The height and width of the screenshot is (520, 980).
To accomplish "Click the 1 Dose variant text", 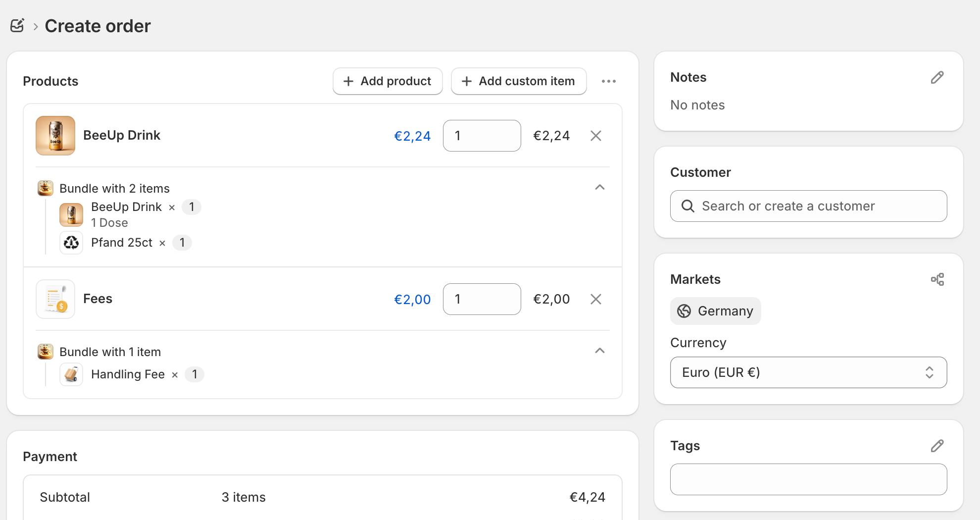I will 109,223.
